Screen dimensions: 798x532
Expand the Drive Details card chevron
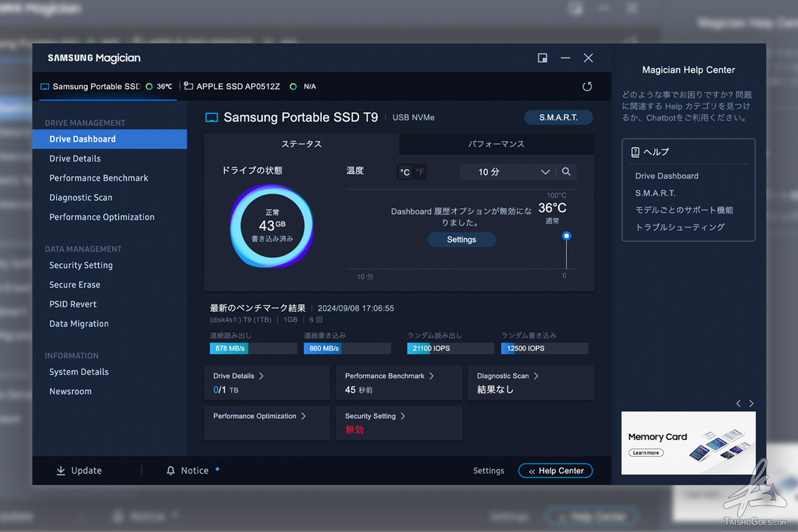click(x=261, y=376)
